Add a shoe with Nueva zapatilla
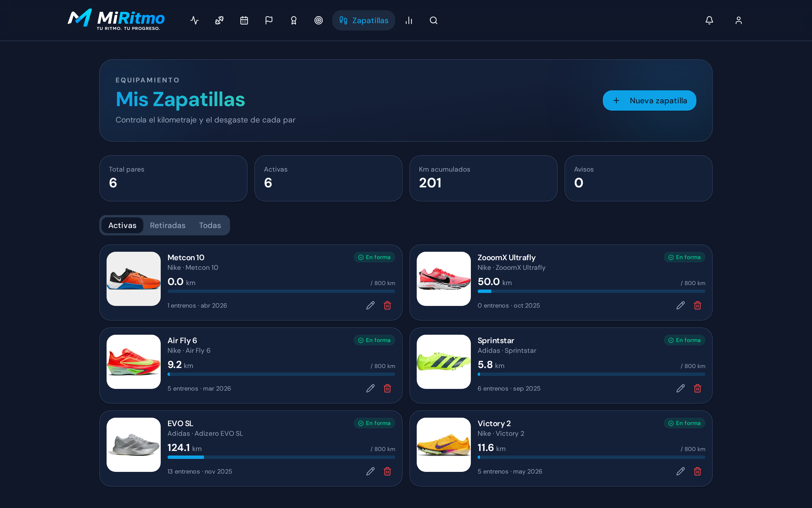 (x=650, y=100)
